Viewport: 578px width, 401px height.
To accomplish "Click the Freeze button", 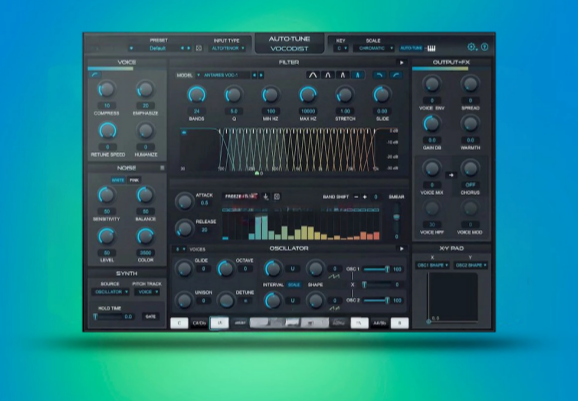I will pyautogui.click(x=240, y=196).
